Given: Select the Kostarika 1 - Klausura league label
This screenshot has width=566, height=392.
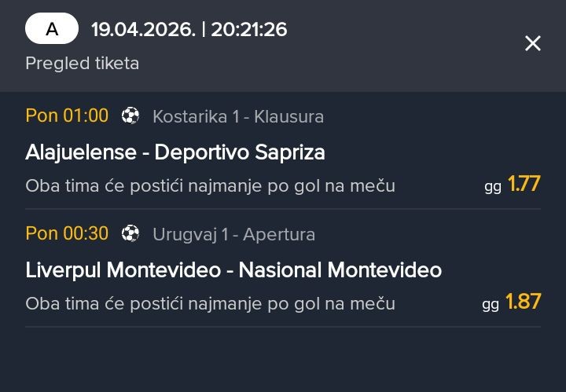Looking at the screenshot, I should (238, 116).
